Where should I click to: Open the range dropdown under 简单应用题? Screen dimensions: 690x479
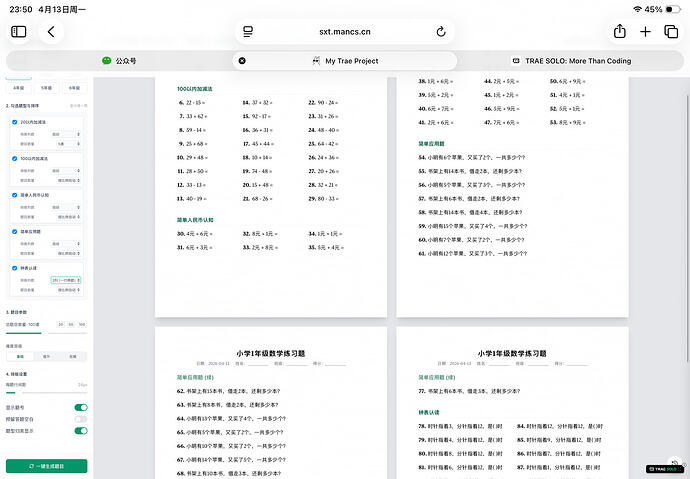click(66, 244)
